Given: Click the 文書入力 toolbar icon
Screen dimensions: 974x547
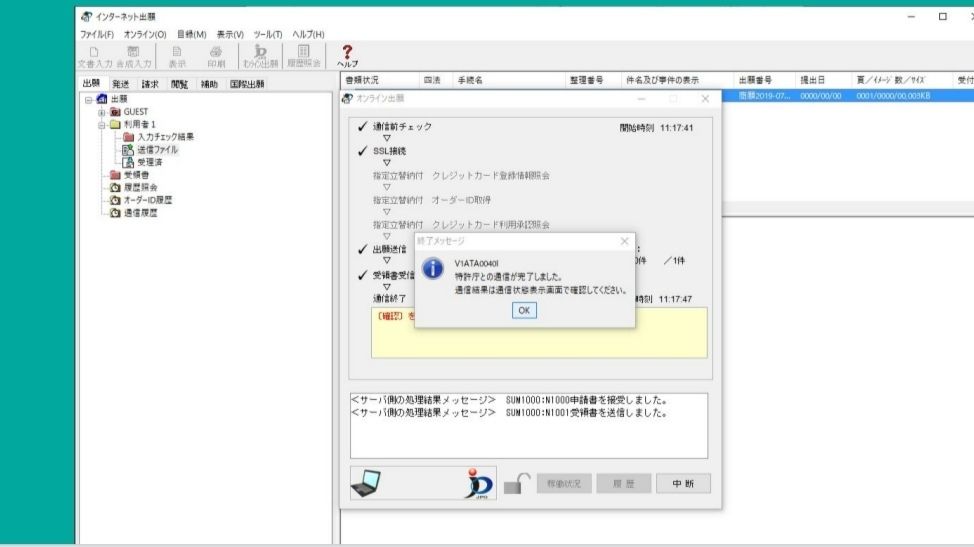Looking at the screenshot, I should pos(92,56).
